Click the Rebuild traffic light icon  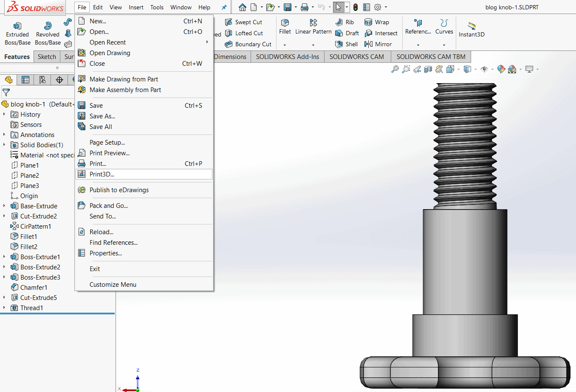click(356, 7)
